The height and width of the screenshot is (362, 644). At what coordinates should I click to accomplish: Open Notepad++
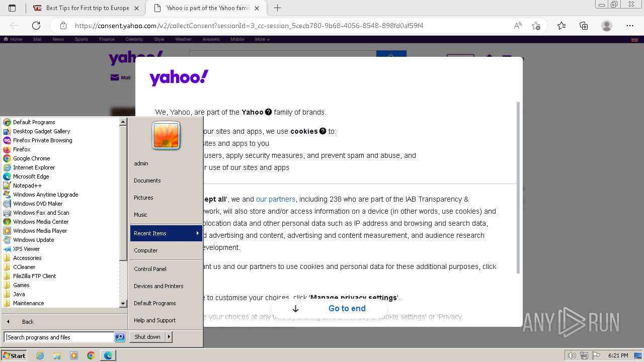click(27, 186)
